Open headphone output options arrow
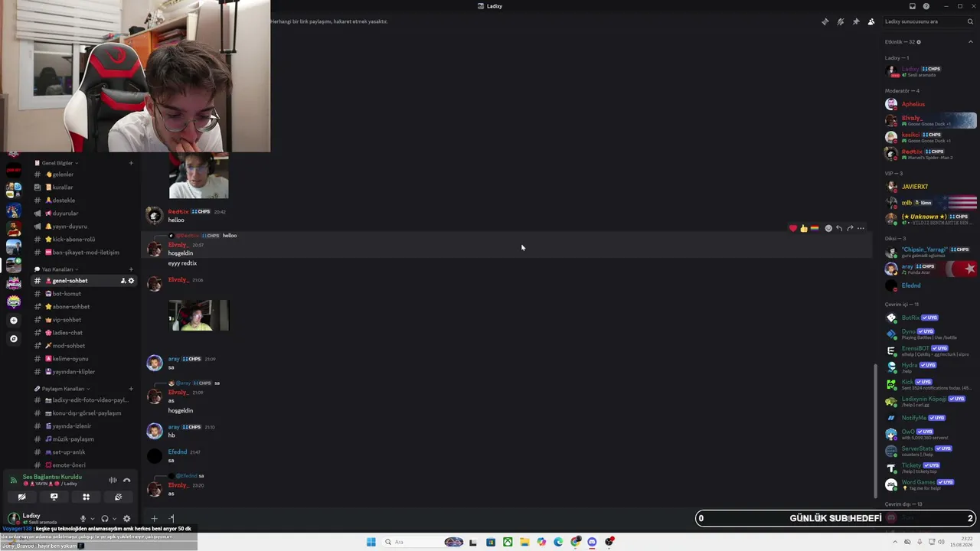The width and height of the screenshot is (980, 551). pyautogui.click(x=114, y=519)
